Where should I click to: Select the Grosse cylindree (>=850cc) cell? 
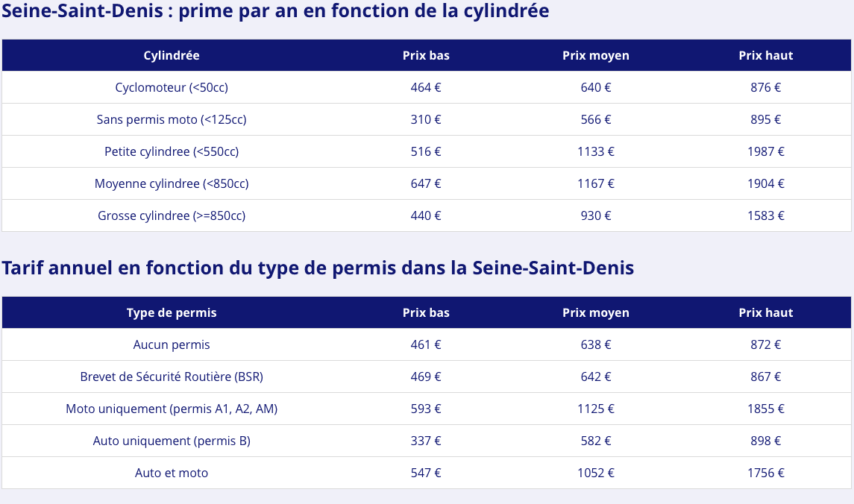pos(171,216)
